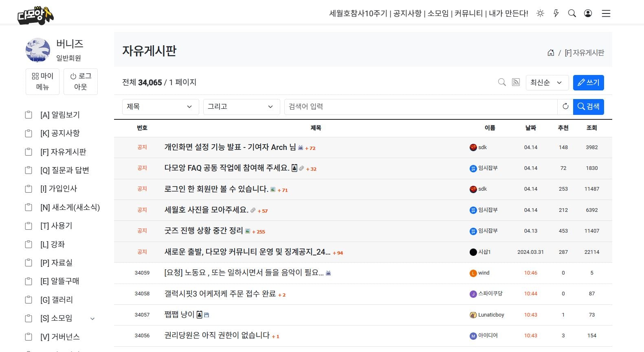
Task: Click the 버니즈 profile avatar
Action: (38, 50)
